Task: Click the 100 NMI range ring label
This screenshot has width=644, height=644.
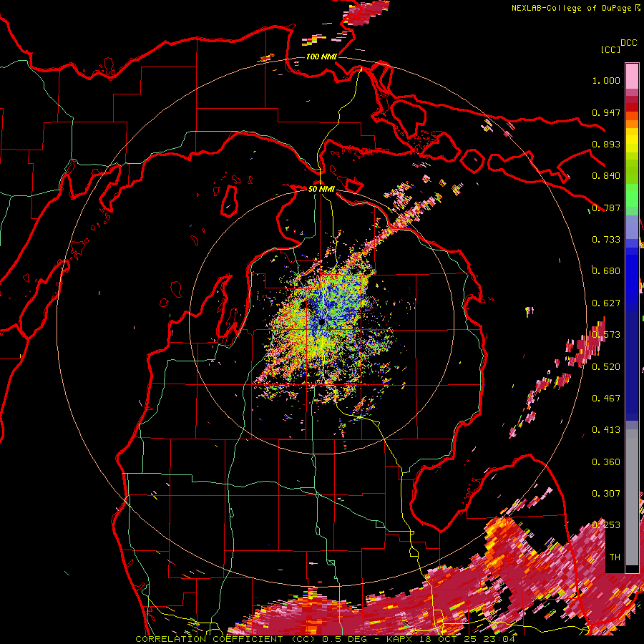Action: [321, 57]
